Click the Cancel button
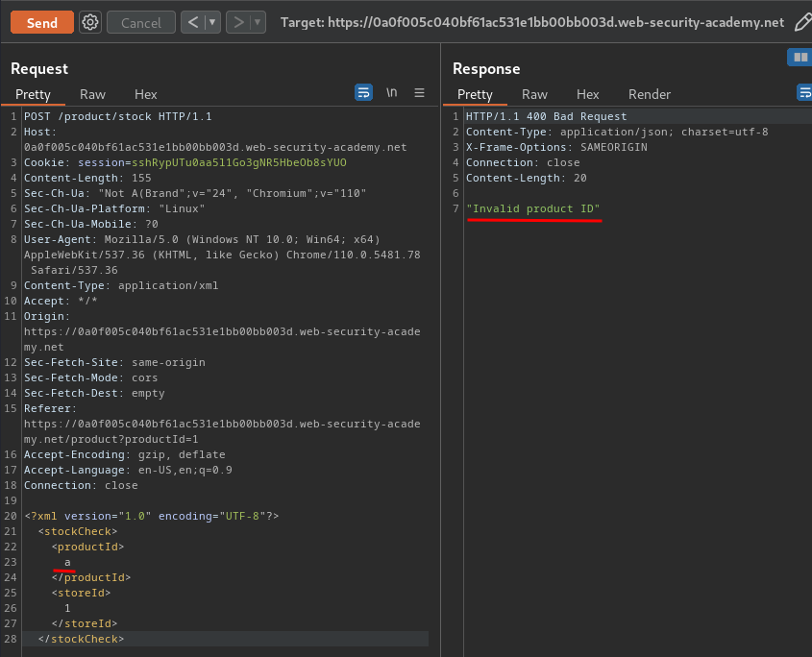This screenshot has width=812, height=657. click(x=141, y=23)
